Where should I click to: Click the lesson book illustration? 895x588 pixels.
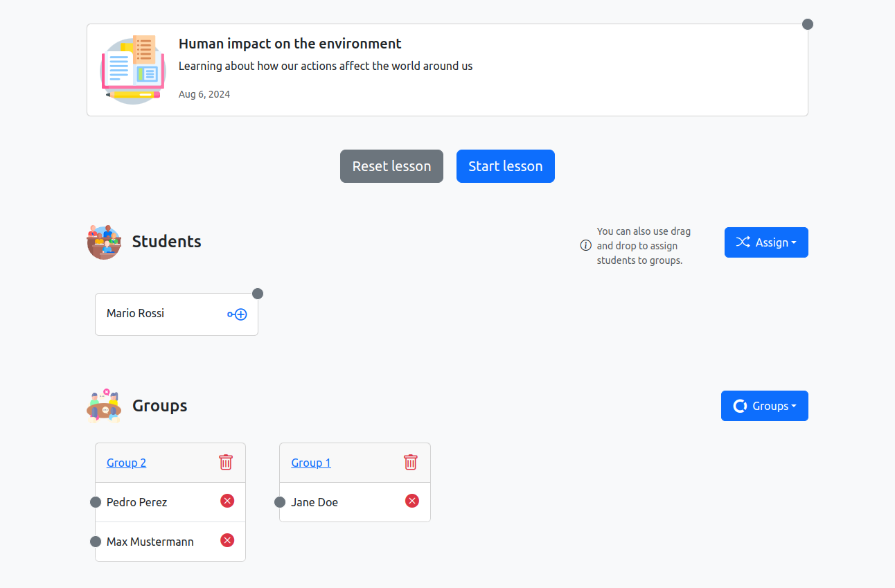coord(133,70)
